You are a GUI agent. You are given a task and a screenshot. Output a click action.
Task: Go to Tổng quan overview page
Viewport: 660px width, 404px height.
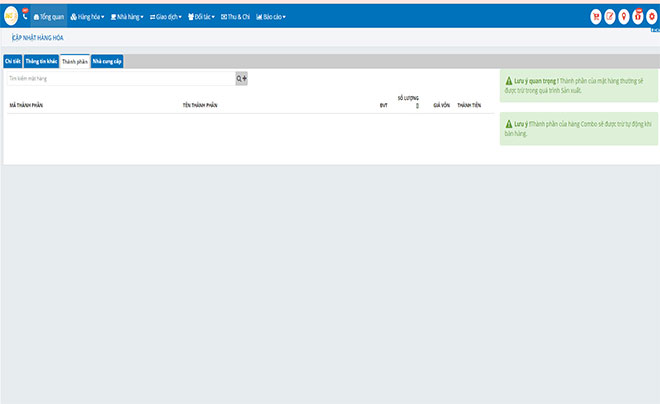tap(50, 17)
